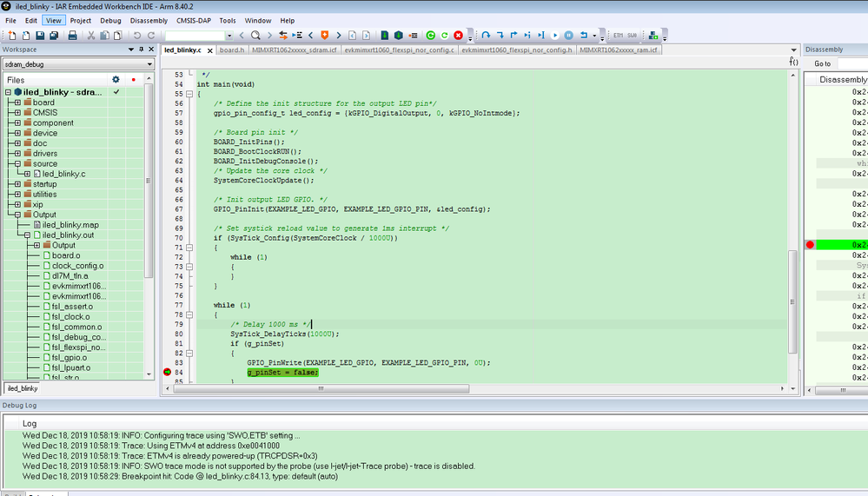This screenshot has height=496, width=868.
Task: Open the Debug menu
Action: click(110, 21)
